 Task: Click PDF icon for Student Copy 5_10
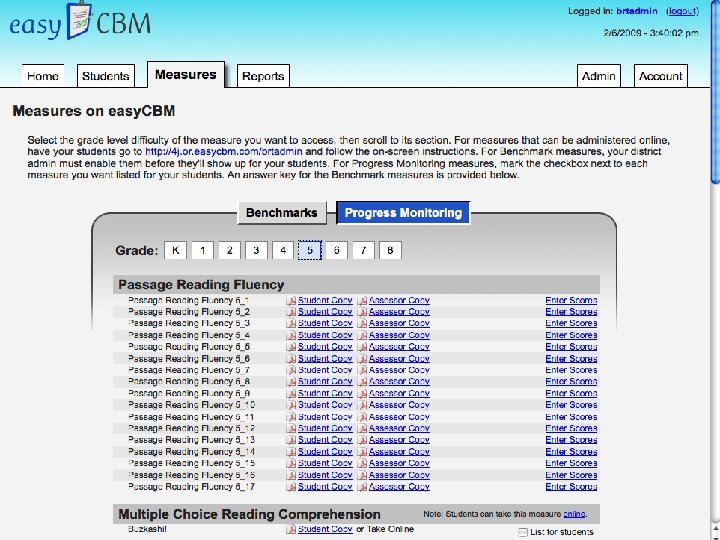coord(291,405)
